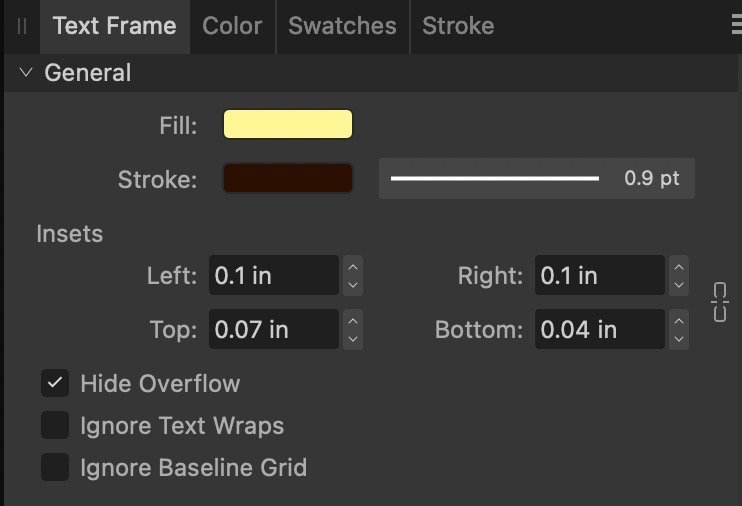The height and width of the screenshot is (506, 742).
Task: Switch to the Color tab
Action: [232, 27]
